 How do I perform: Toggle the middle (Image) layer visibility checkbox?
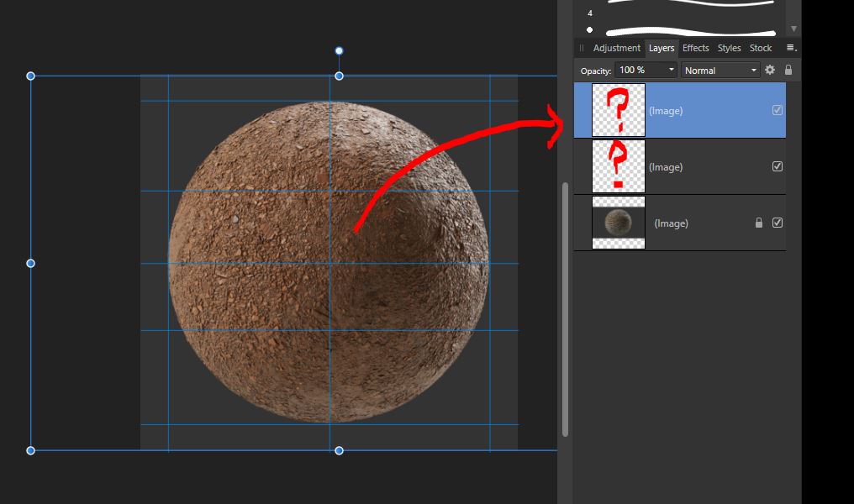point(777,166)
